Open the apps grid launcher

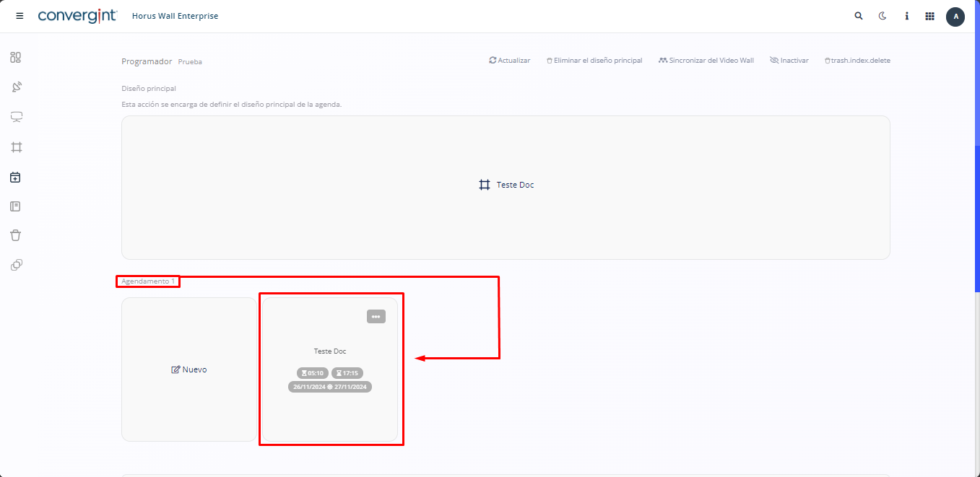[930, 16]
